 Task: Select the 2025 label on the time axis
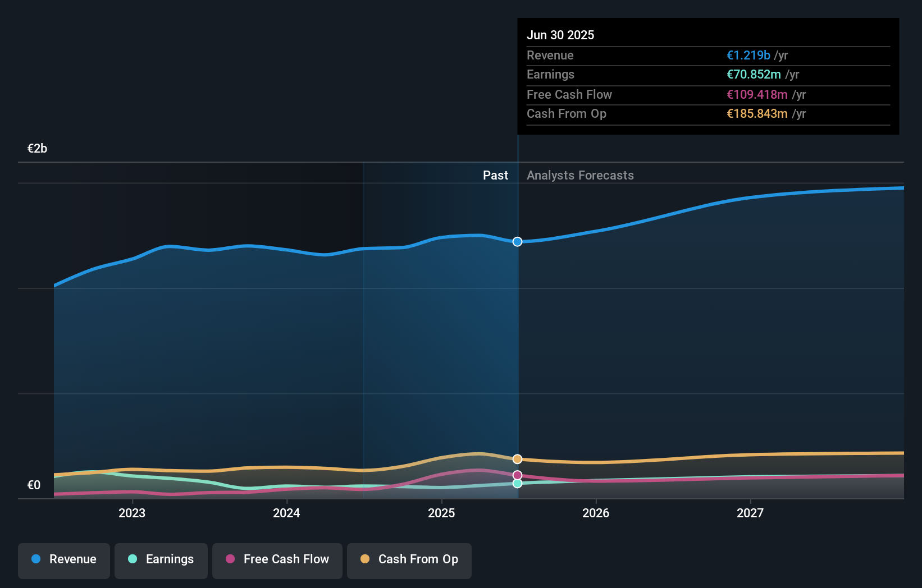pos(441,512)
